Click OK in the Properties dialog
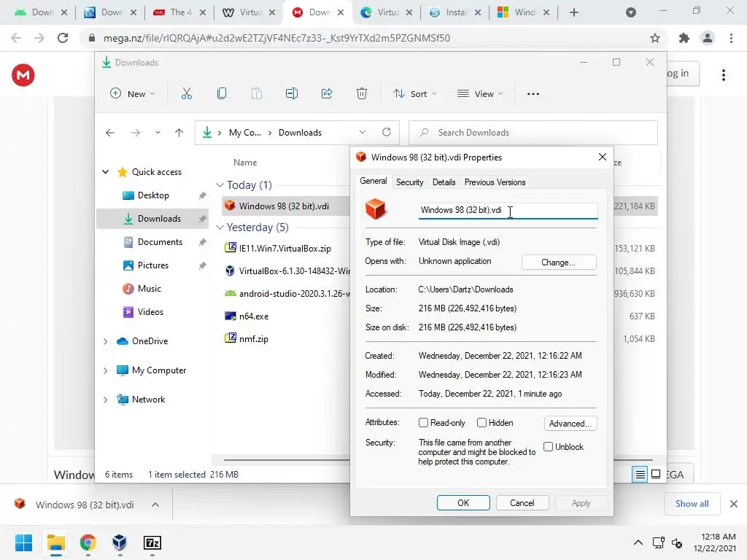The image size is (747, 560). 463,503
